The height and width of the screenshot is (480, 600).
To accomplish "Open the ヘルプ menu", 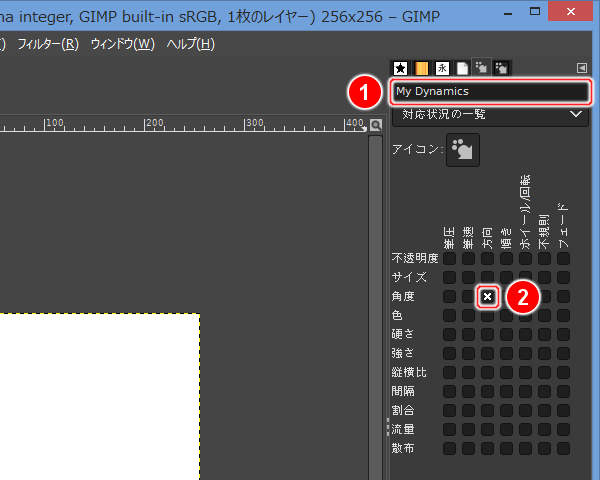I will (190, 44).
